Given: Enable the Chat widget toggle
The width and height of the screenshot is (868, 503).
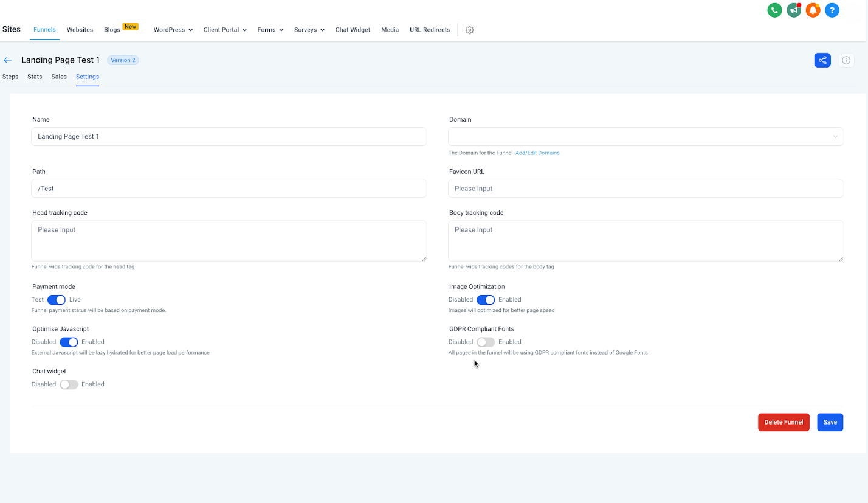Looking at the screenshot, I should [69, 384].
